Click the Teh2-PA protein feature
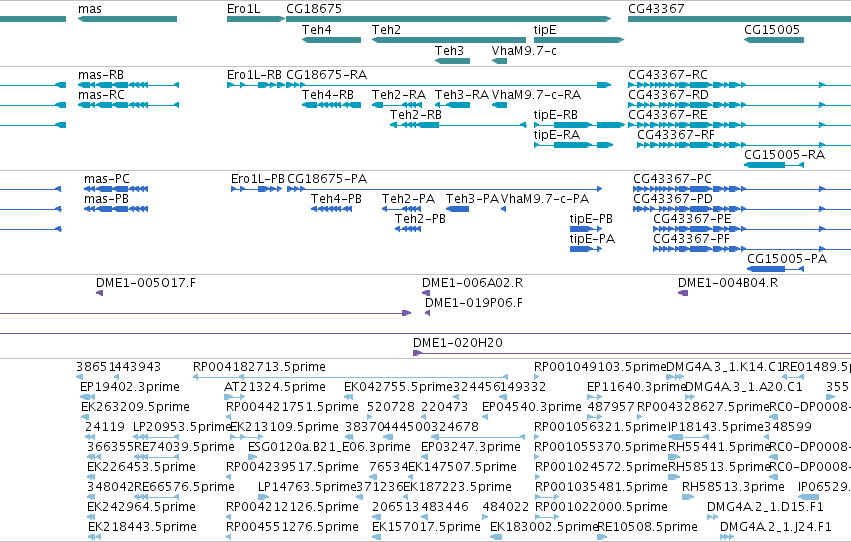Screen dimensions: 851x542 (x=402, y=209)
